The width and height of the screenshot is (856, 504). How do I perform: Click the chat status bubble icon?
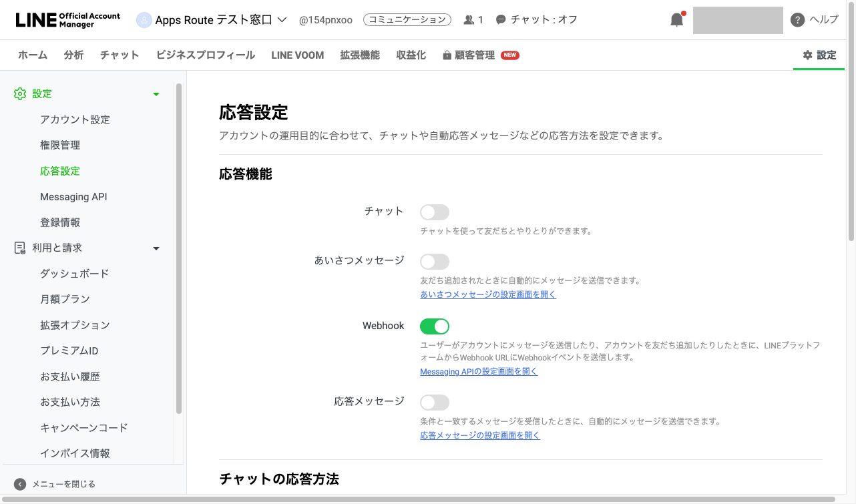click(501, 20)
